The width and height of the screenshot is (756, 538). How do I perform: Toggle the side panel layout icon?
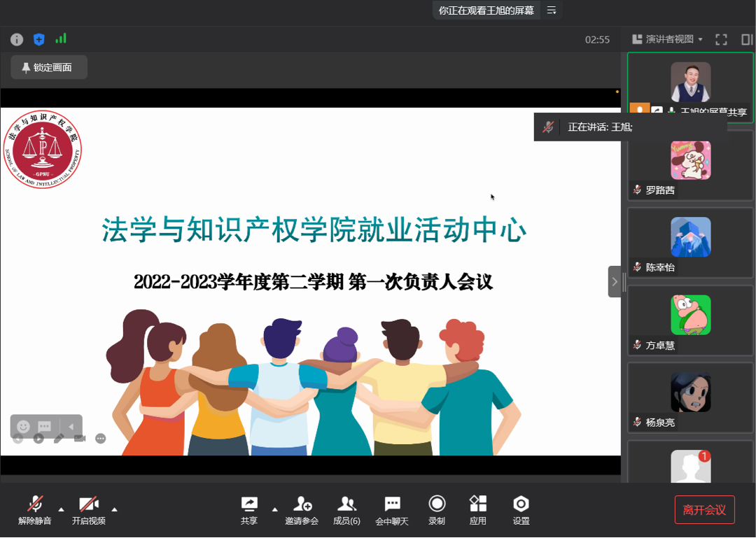[x=746, y=39]
